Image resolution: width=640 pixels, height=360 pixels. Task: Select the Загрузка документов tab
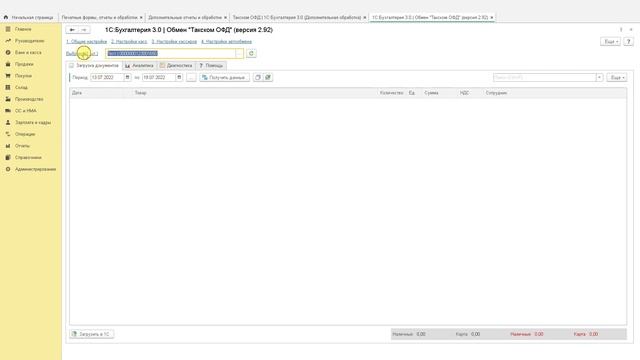tap(94, 66)
